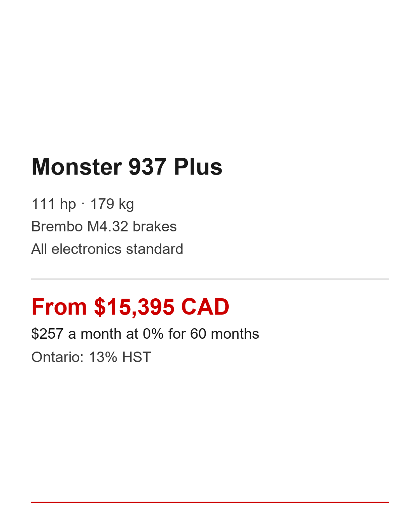The height and width of the screenshot is (525, 420).
Task: Click the red From $15,395 CAD price
Action: coord(130,307)
